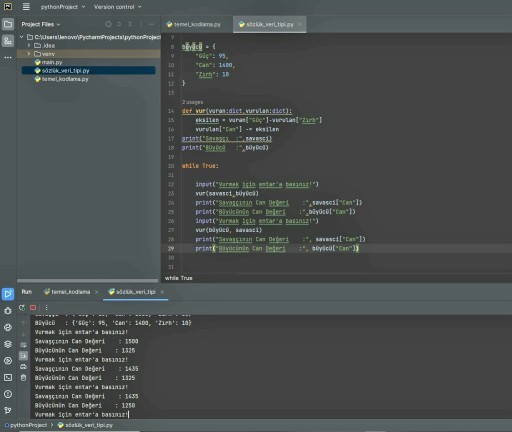Open the Version control dropdown
Image resolution: width=512 pixels, height=432 pixels.
pos(117,7)
